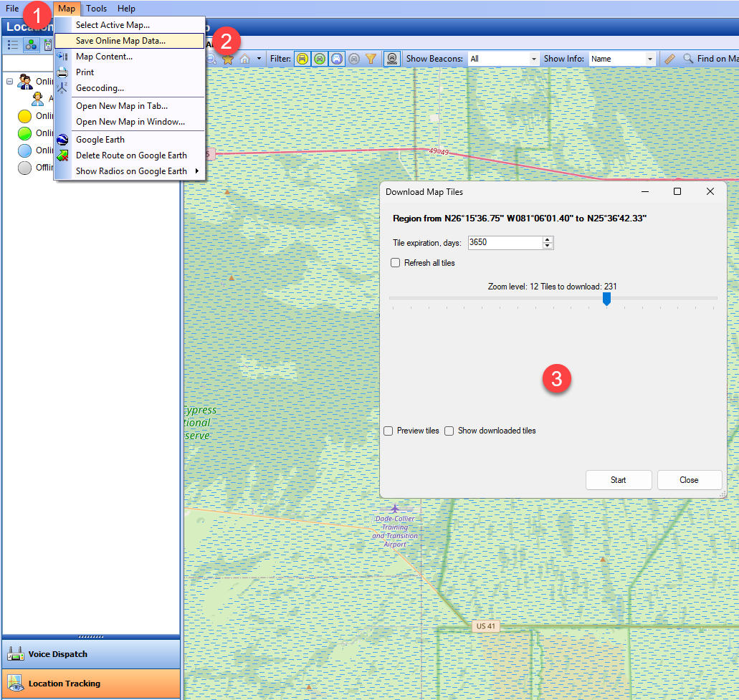Open the favorites star icon on toolbar
Image resolution: width=739 pixels, height=700 pixels.
point(228,58)
